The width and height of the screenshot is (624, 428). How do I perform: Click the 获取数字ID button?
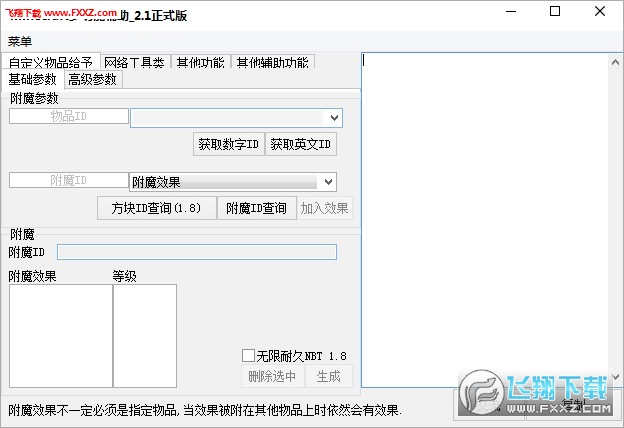tap(229, 144)
